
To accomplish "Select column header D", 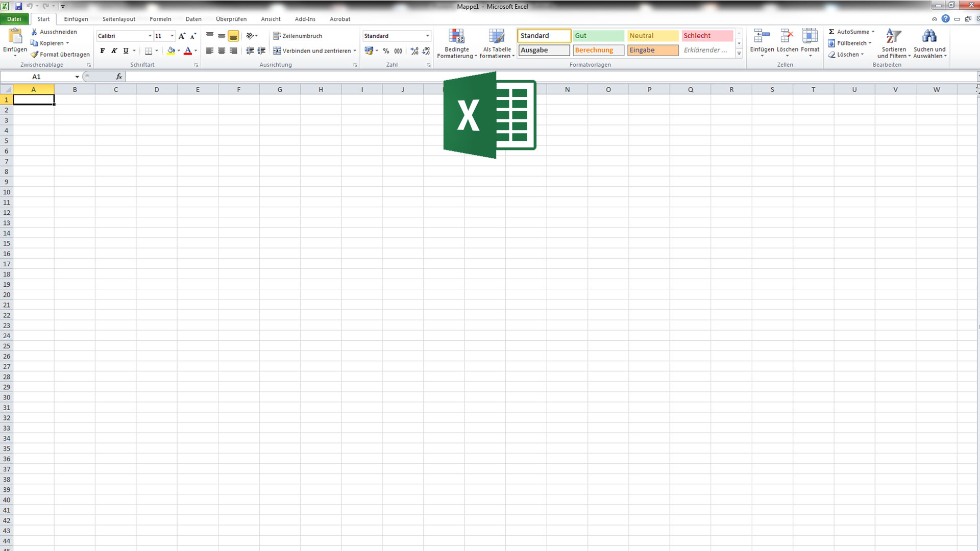I will click(x=157, y=89).
